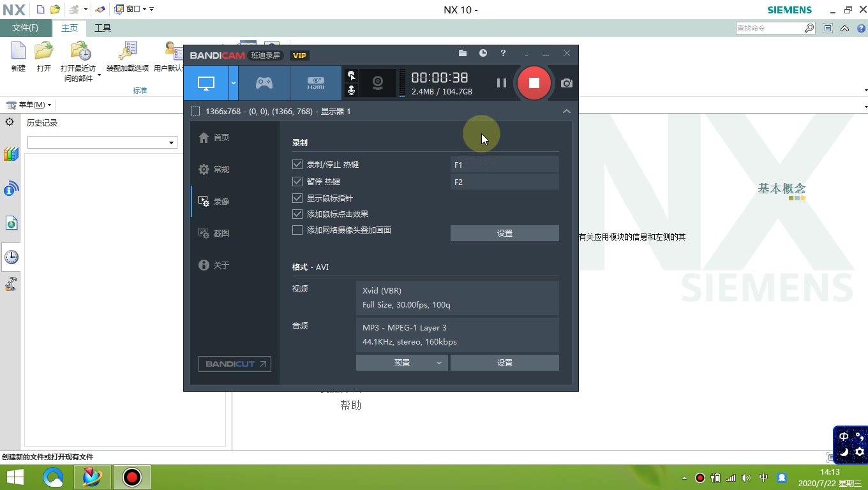Uncheck 显示鼠标指针 option

point(297,198)
